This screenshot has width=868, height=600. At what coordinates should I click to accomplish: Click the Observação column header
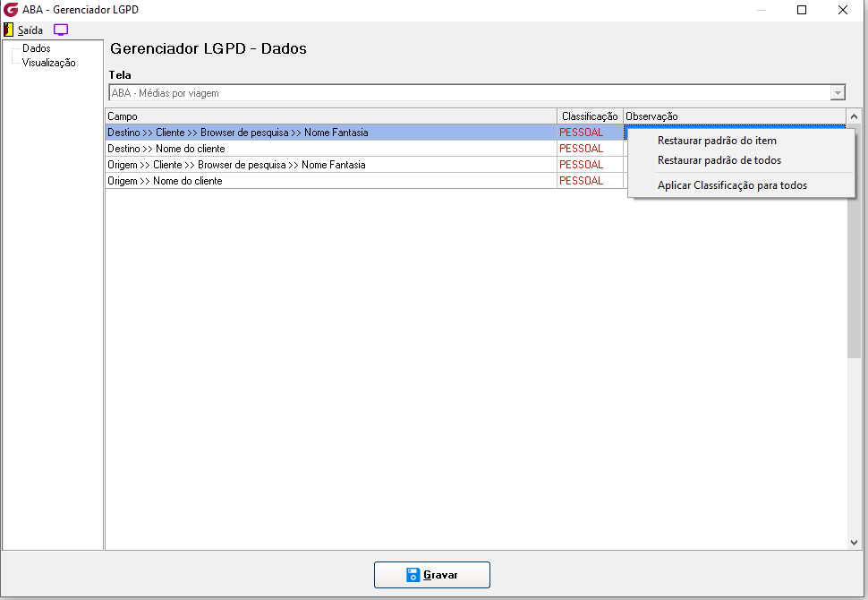pos(735,116)
